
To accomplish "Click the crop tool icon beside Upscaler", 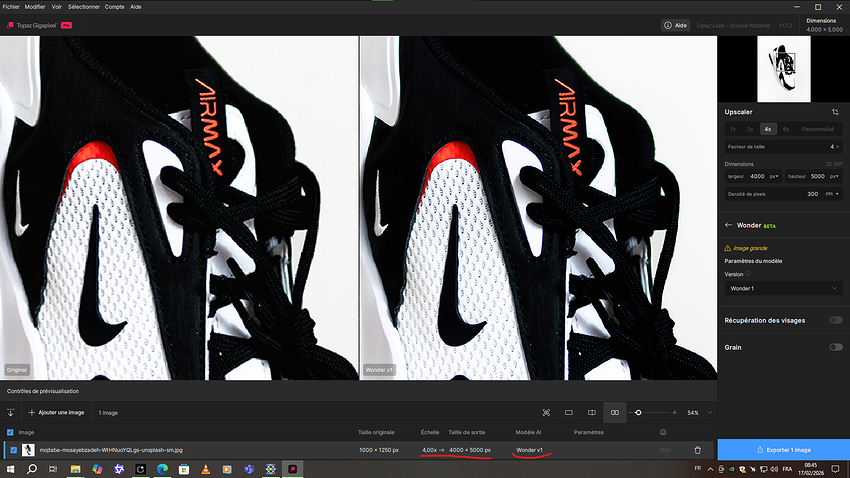I will pyautogui.click(x=835, y=112).
